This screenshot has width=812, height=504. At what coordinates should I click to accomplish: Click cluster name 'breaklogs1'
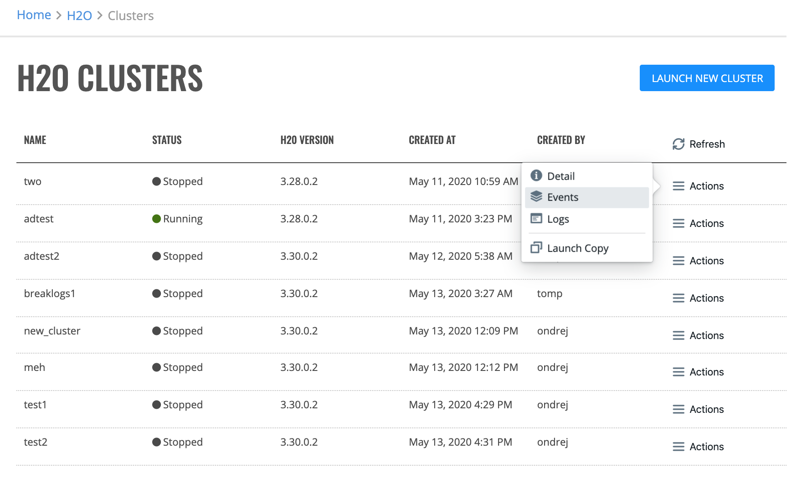point(50,293)
